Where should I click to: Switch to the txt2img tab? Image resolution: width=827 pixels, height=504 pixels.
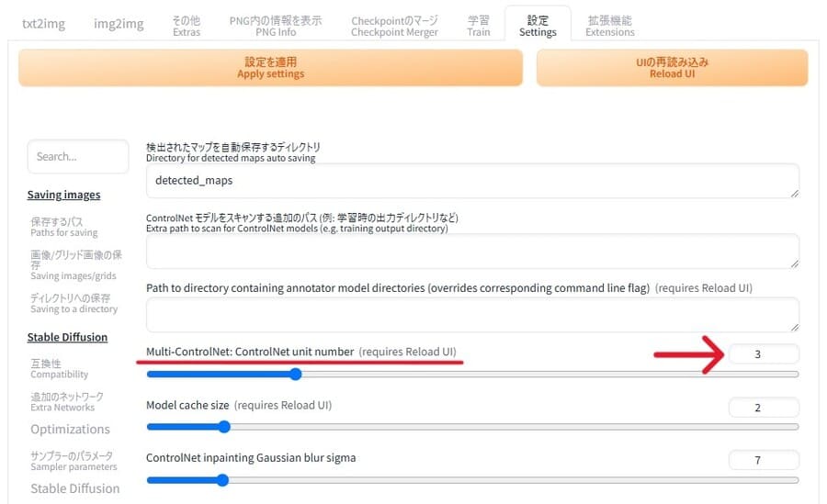tap(45, 24)
